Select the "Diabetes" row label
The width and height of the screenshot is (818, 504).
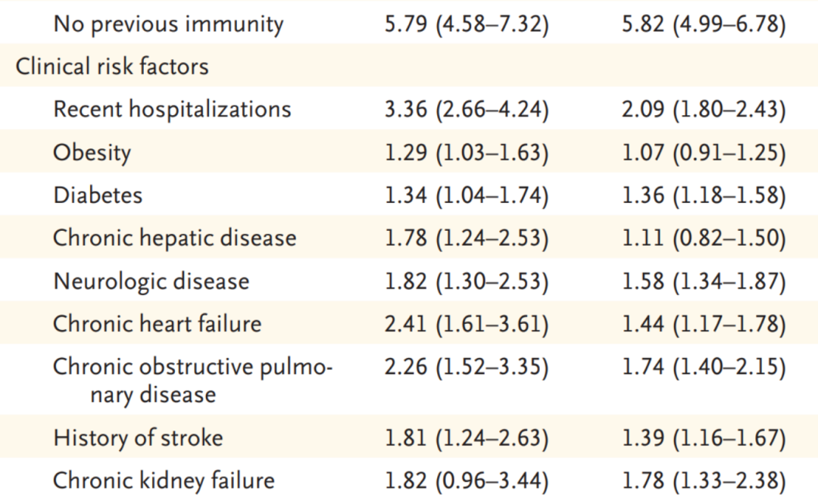point(98,195)
